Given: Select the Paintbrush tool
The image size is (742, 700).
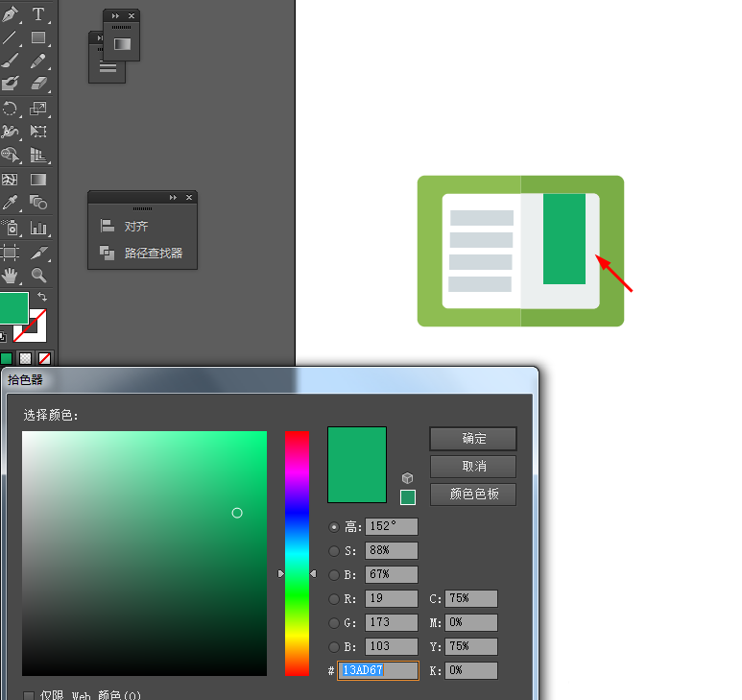Looking at the screenshot, I should [x=11, y=61].
